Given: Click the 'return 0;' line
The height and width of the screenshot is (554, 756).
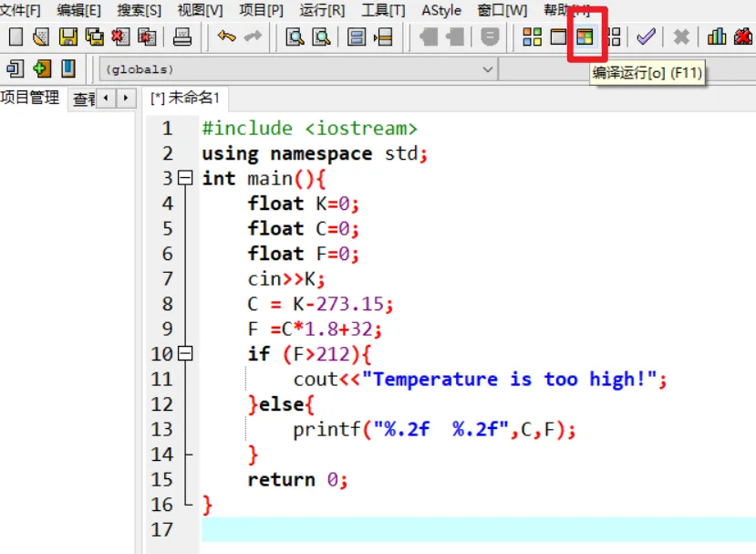Looking at the screenshot, I should pos(297,480).
